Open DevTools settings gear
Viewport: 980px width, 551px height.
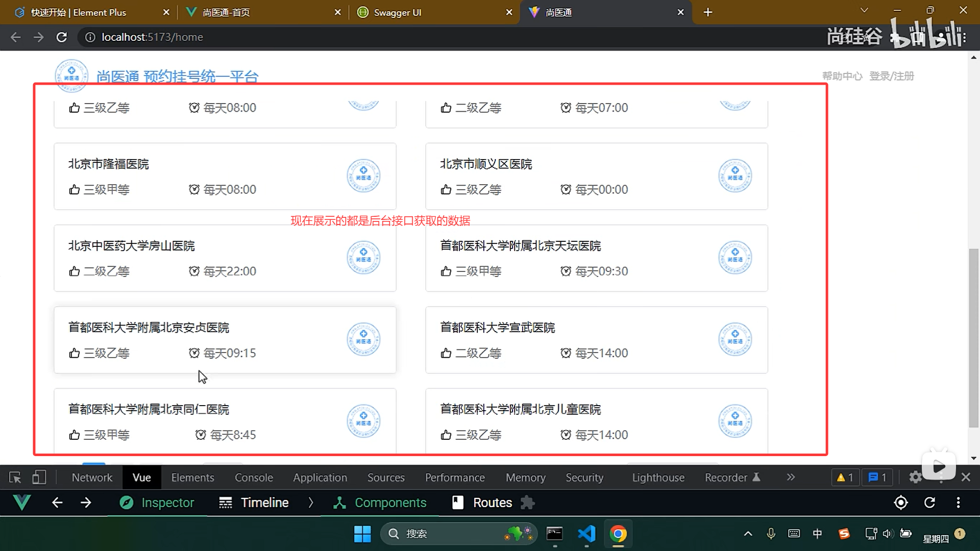pyautogui.click(x=915, y=477)
